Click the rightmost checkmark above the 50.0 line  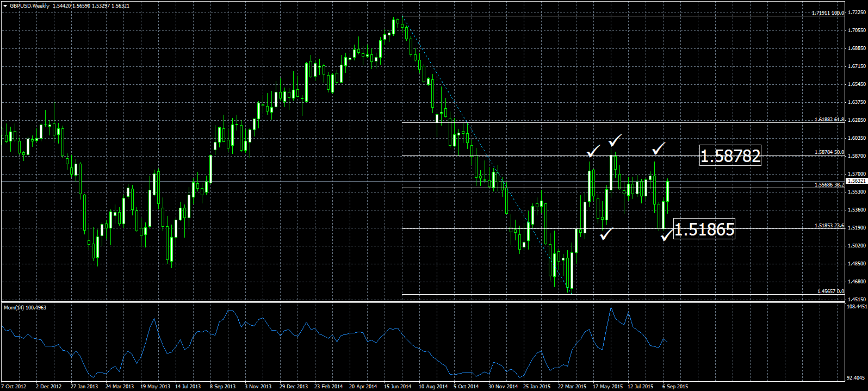[659, 148]
